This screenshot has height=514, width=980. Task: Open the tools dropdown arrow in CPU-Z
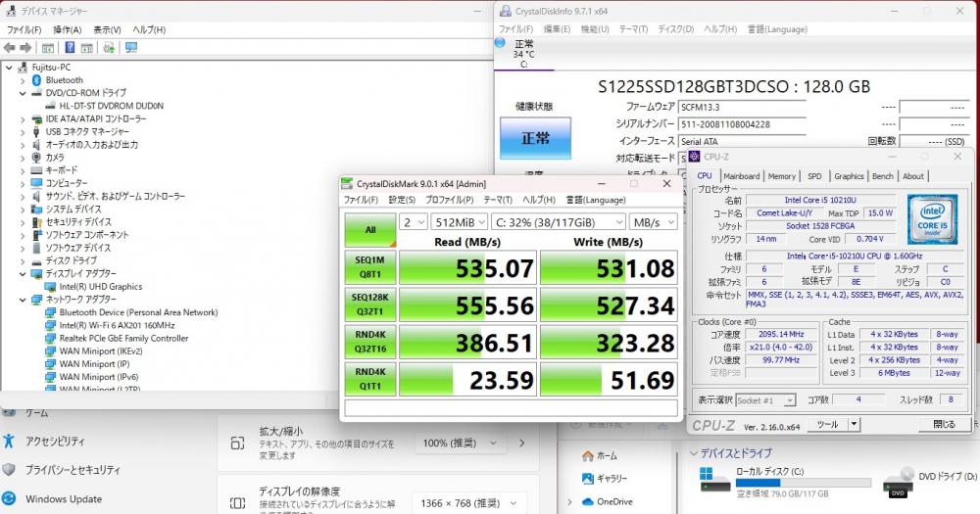tap(854, 424)
